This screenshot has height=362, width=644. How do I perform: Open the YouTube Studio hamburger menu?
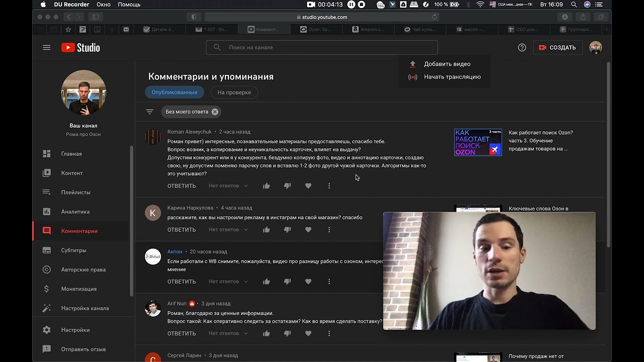(x=47, y=47)
